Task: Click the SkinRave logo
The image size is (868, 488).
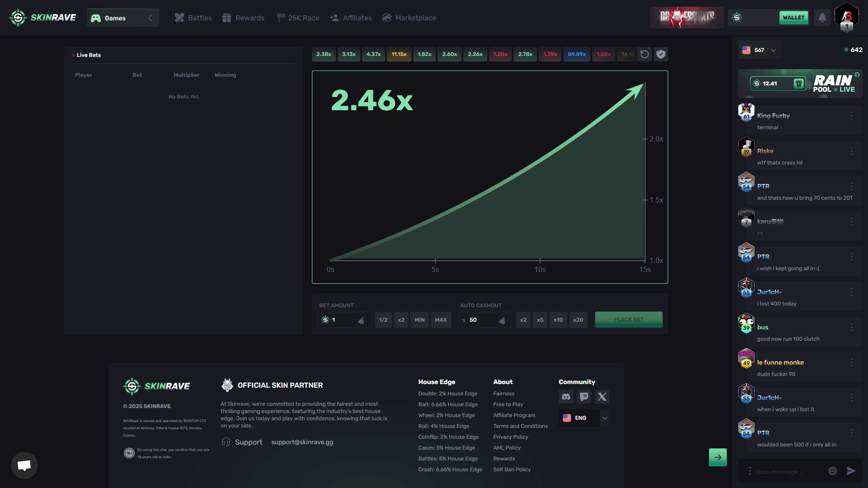Action: tap(42, 18)
